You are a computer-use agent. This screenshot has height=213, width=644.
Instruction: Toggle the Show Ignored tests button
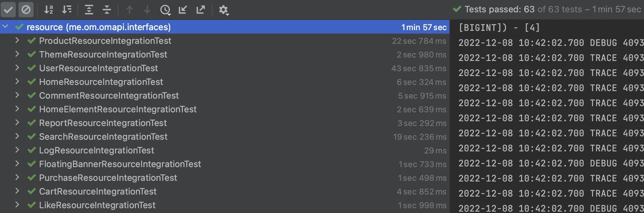click(26, 10)
